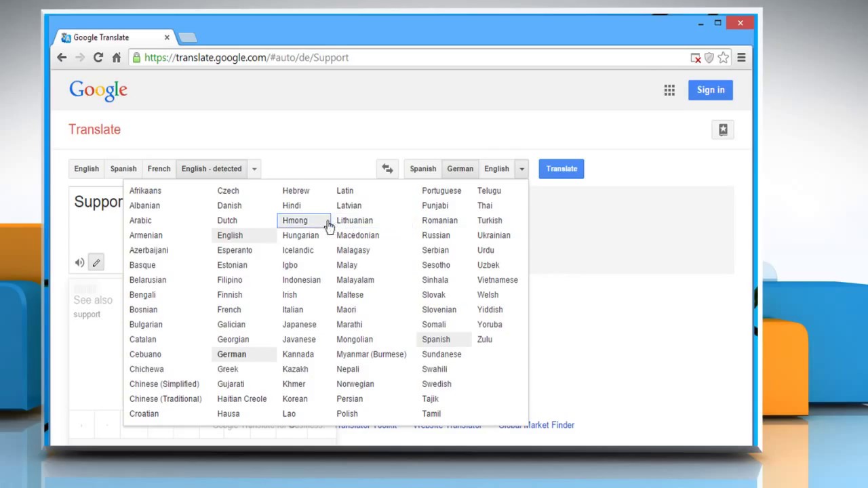Pick Myanmar (Burmese) in the list
The height and width of the screenshot is (488, 868).
372,354
